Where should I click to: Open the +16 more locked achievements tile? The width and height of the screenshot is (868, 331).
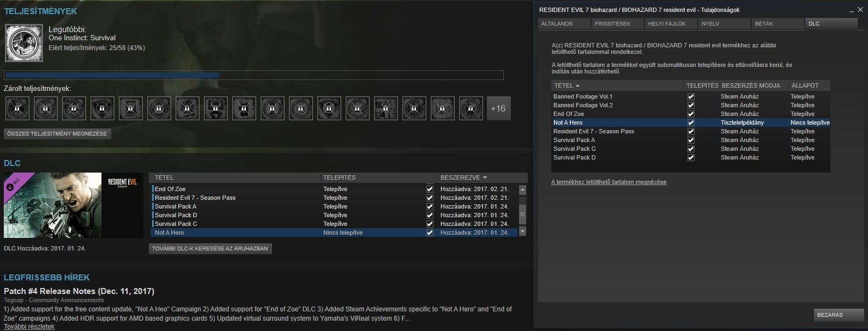coord(498,108)
